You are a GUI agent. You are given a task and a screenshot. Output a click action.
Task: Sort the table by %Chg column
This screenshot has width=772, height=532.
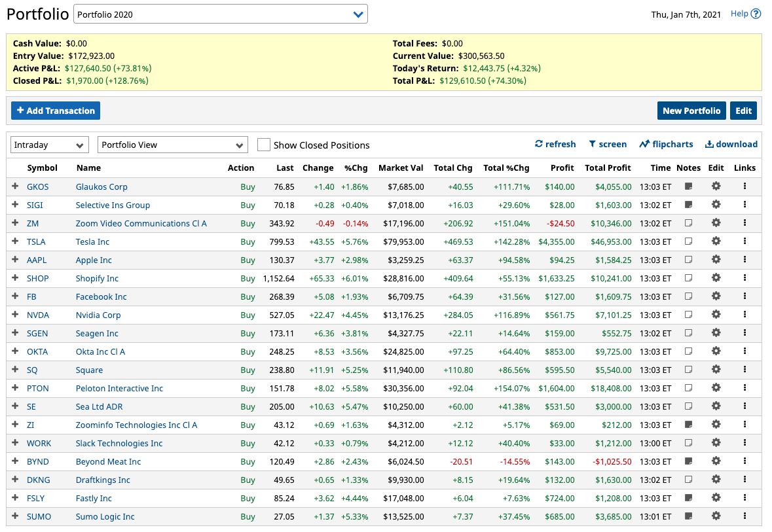(356, 168)
